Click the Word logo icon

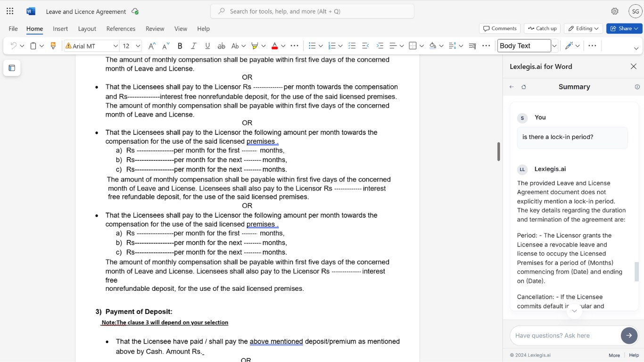(31, 11)
